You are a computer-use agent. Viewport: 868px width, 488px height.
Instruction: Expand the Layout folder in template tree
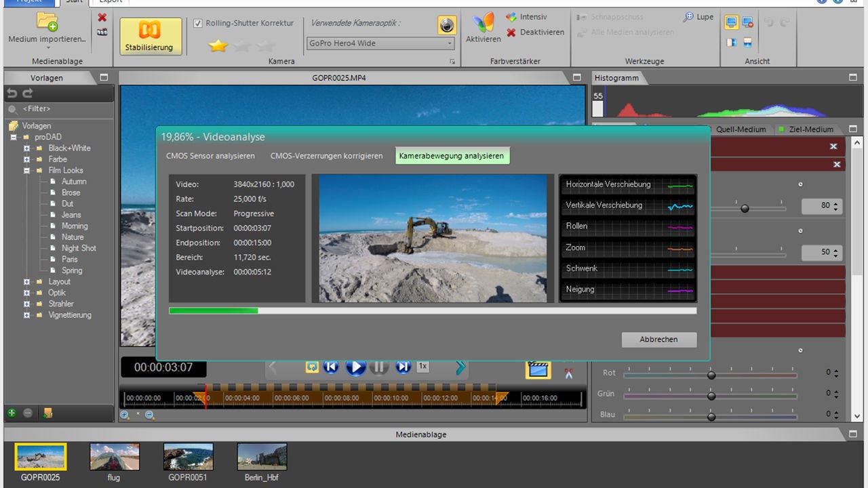(27, 282)
